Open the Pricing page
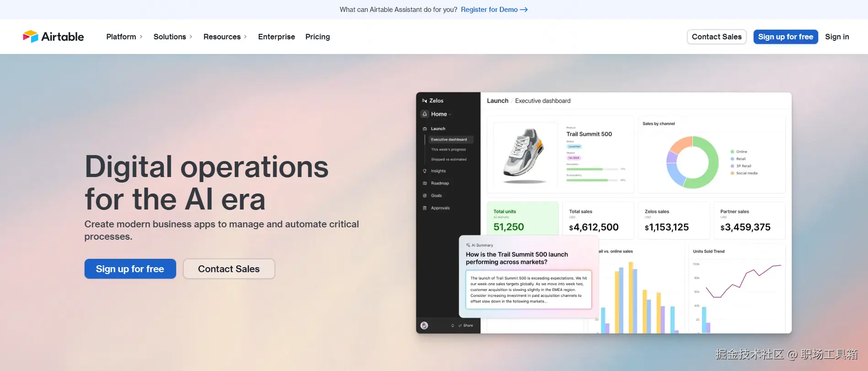 point(318,37)
